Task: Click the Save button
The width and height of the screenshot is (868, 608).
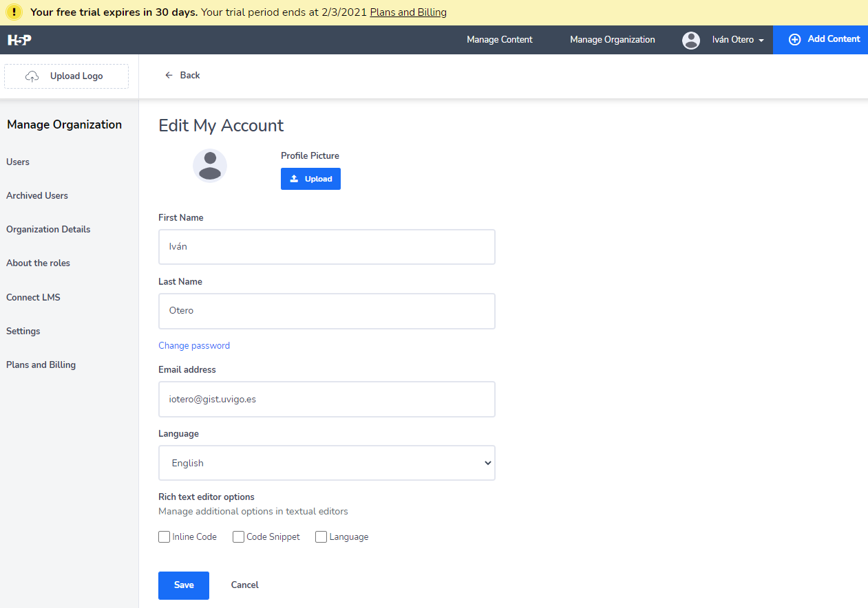Action: point(184,585)
